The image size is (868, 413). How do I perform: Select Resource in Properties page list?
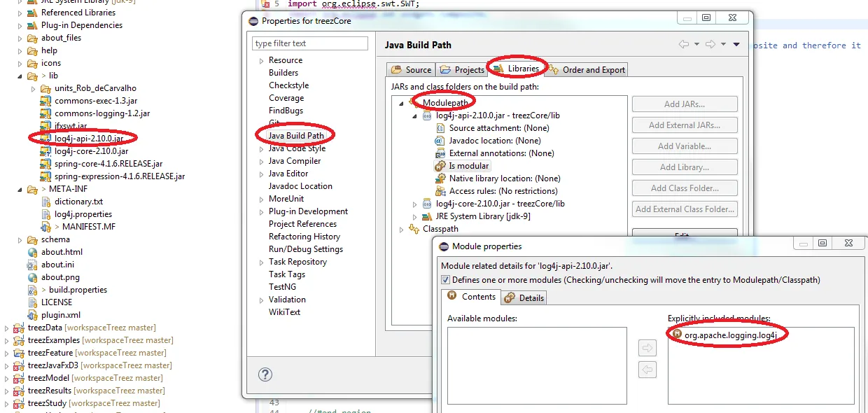(286, 60)
